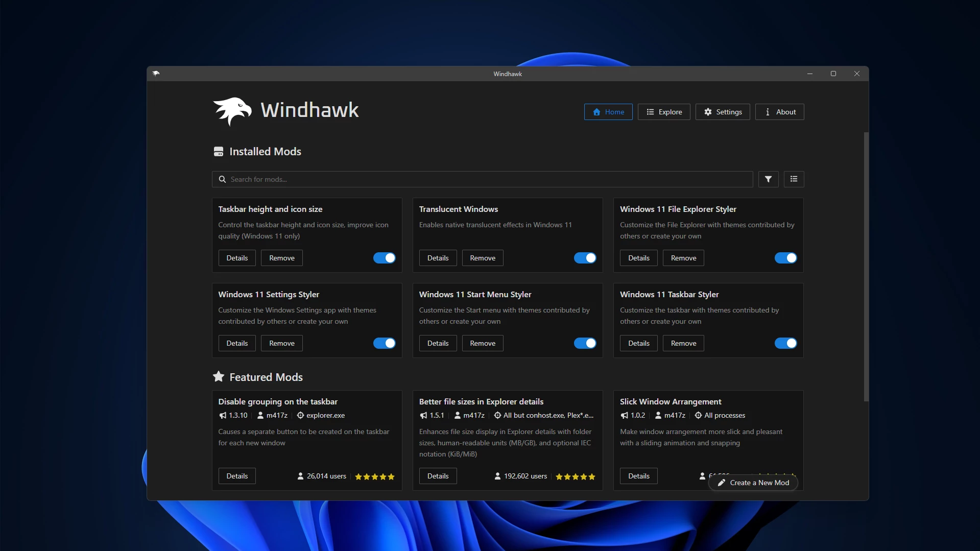Click 'Better file sizes in Explorer details' title

click(x=481, y=402)
